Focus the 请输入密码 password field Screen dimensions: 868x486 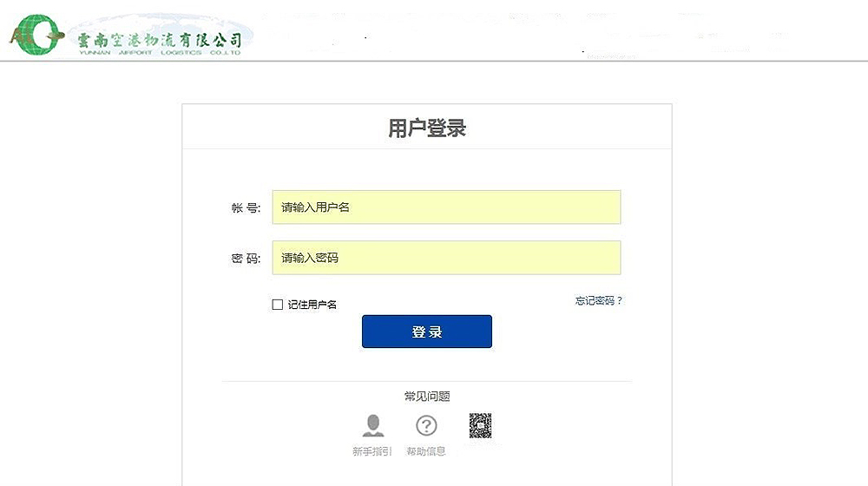coord(446,258)
